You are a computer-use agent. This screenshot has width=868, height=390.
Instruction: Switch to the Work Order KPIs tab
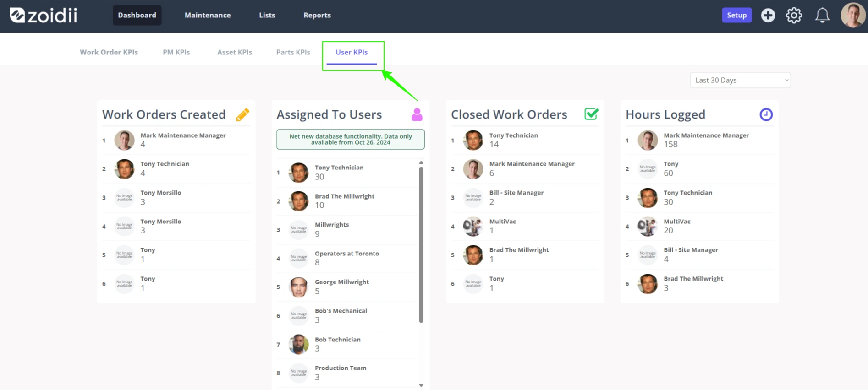109,52
